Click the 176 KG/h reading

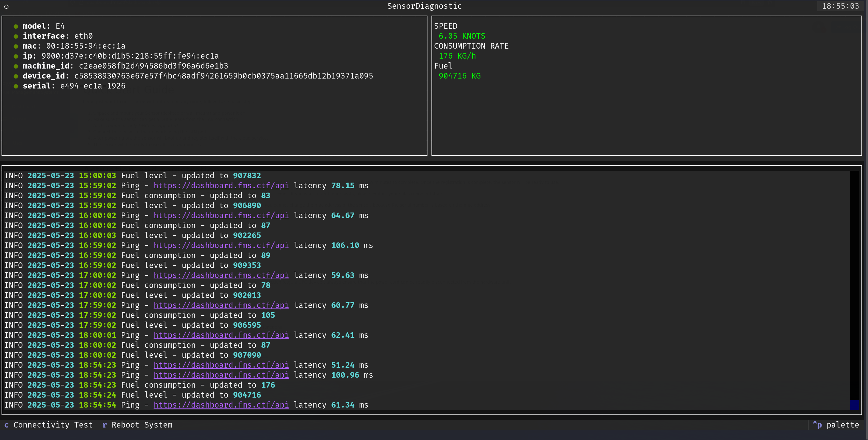point(457,56)
